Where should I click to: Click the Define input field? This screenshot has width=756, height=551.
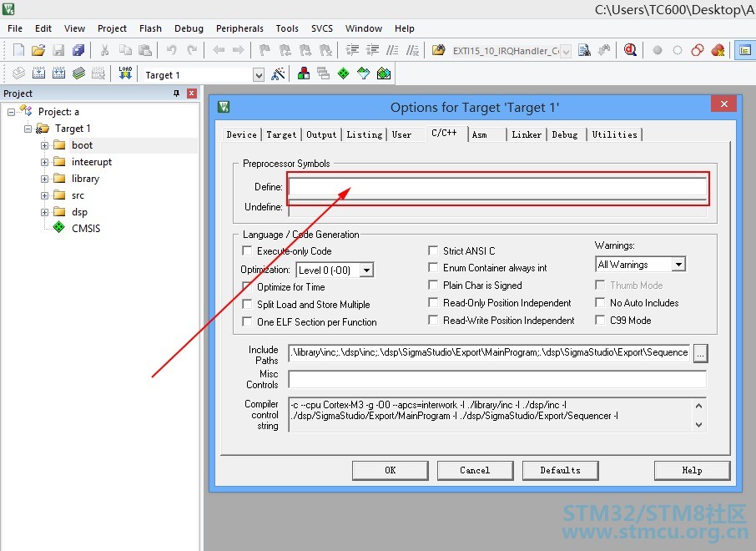pyautogui.click(x=497, y=187)
